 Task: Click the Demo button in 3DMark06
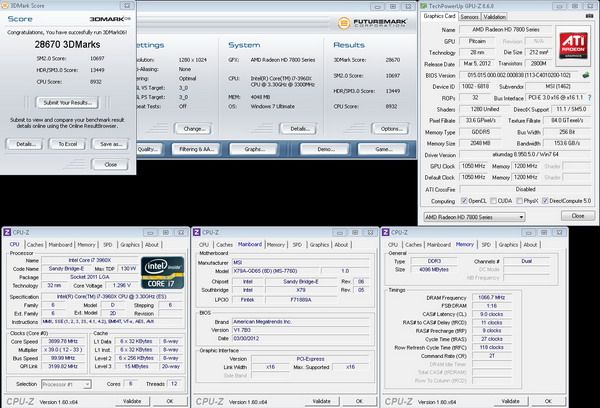[x=324, y=149]
